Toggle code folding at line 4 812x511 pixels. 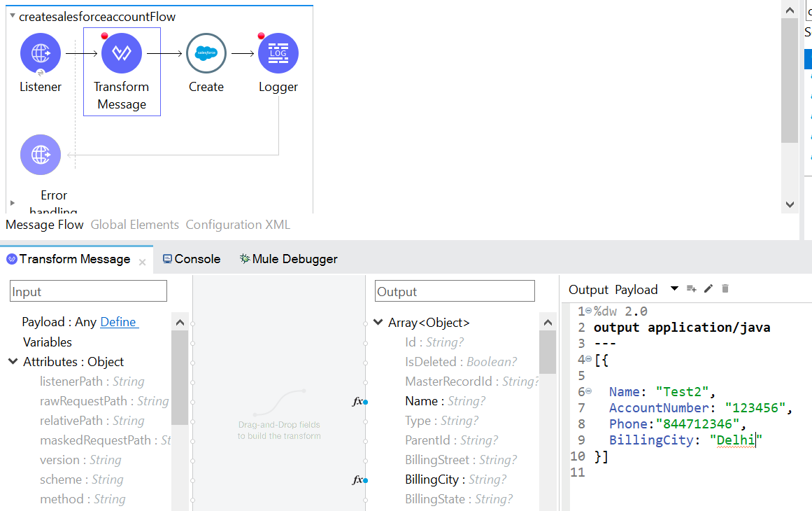[588, 359]
